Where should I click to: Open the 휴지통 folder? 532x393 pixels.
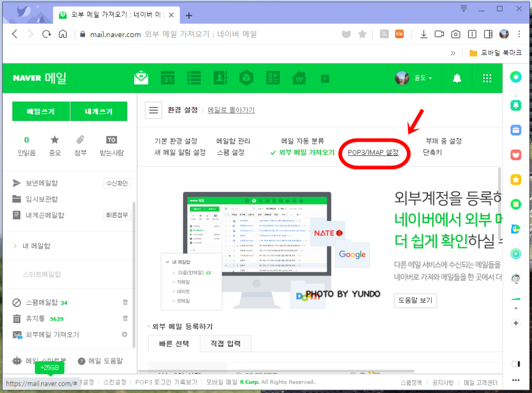pyautogui.click(x=35, y=319)
